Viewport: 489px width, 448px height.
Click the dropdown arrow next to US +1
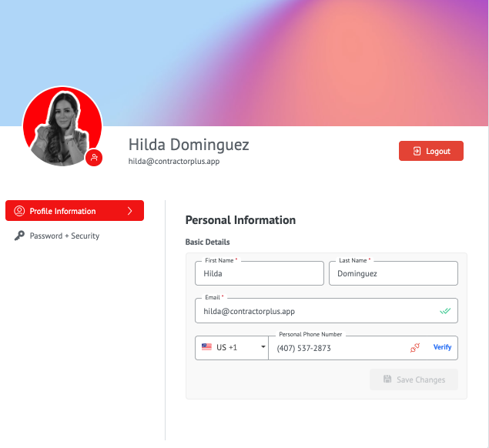[x=263, y=346]
